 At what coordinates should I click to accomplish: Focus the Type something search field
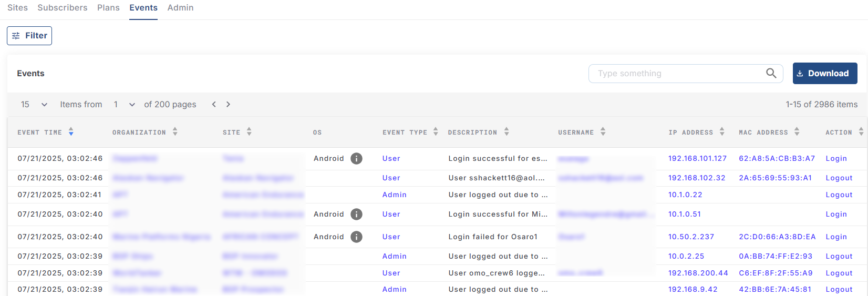point(678,74)
